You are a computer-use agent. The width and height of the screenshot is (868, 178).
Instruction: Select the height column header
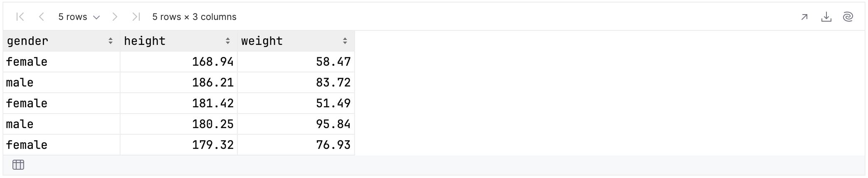pyautogui.click(x=179, y=41)
